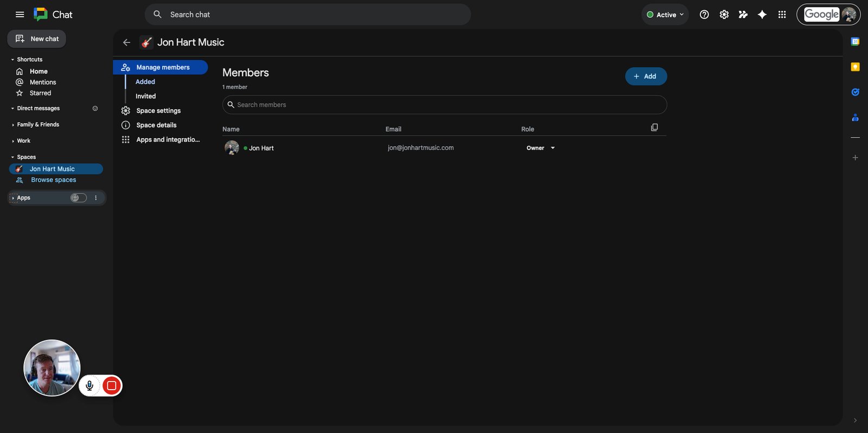Open the Gemini sparkle icon
The image size is (868, 433).
762,15
